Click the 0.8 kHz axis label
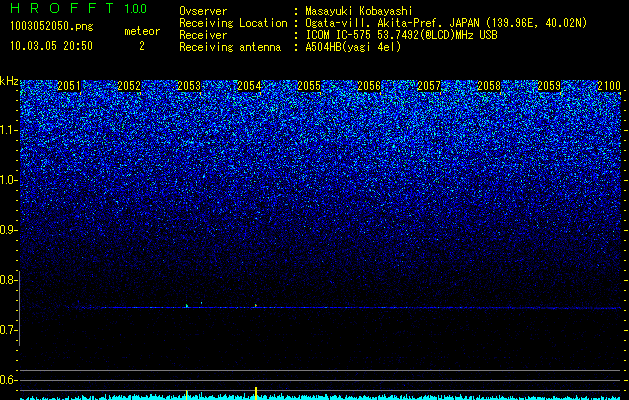Viewport: 629px width, 400px height. point(9,280)
